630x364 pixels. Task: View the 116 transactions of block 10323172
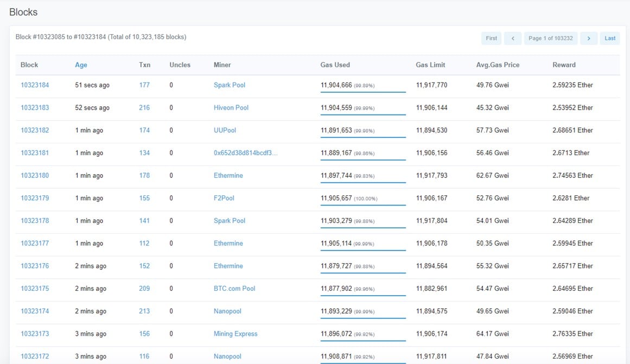(144, 356)
